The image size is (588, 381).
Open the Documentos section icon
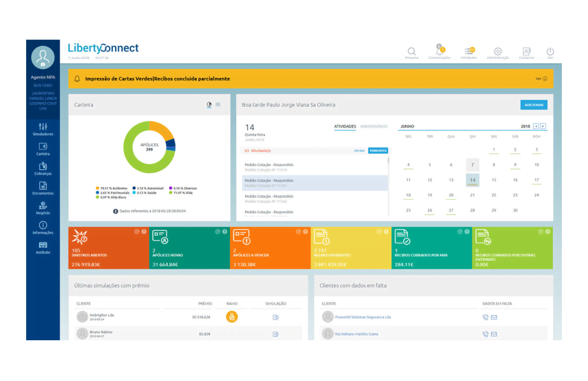(43, 188)
